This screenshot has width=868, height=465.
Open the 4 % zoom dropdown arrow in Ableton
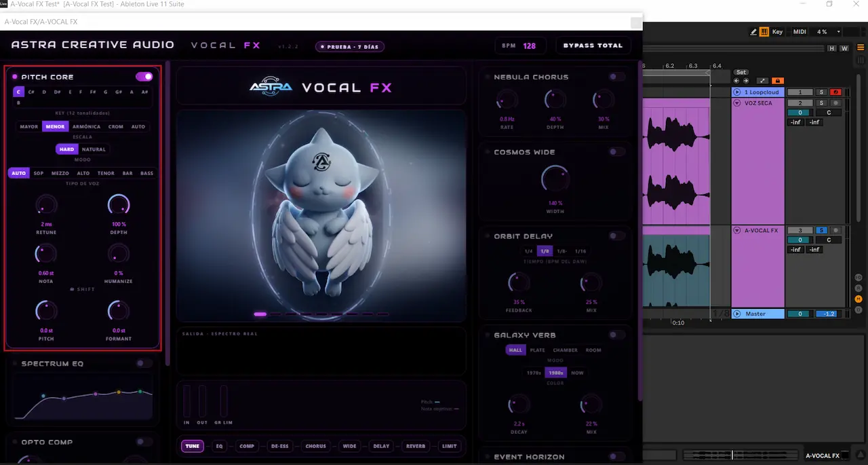point(839,32)
